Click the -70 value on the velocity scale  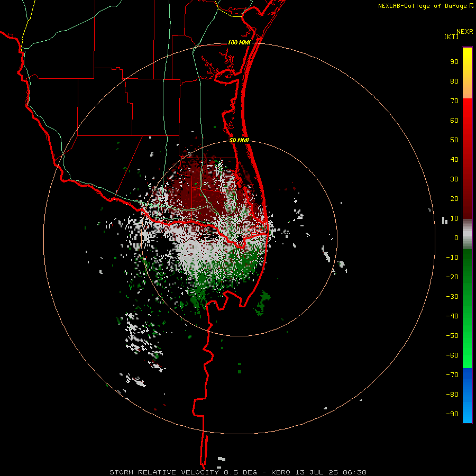tap(452, 375)
